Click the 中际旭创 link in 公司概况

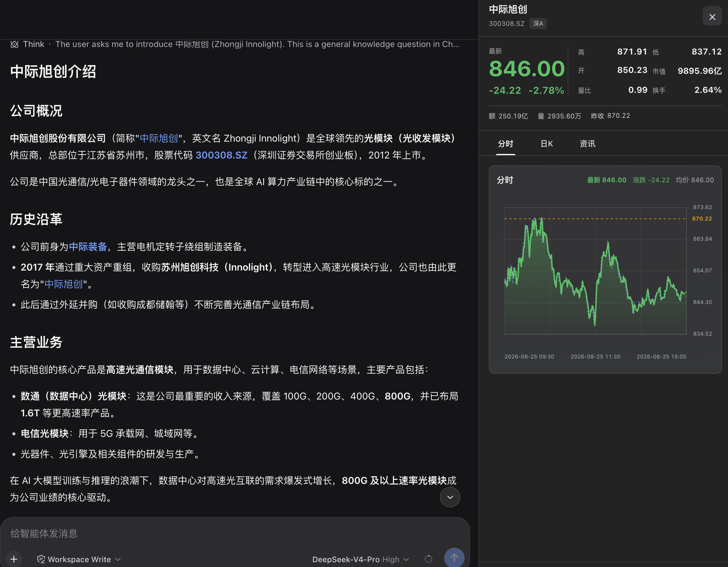tap(159, 138)
